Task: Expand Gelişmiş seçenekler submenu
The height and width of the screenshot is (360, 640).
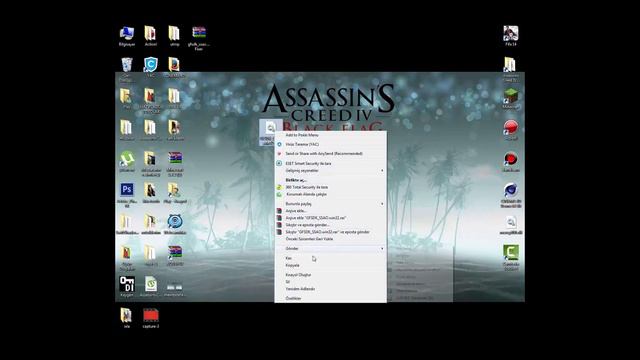Action: [x=330, y=171]
